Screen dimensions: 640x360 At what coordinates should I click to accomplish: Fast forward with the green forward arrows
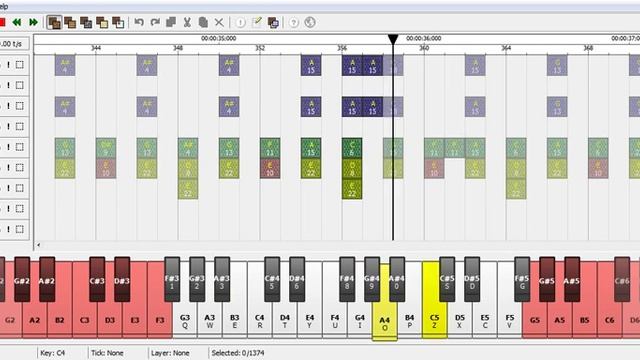(33, 22)
